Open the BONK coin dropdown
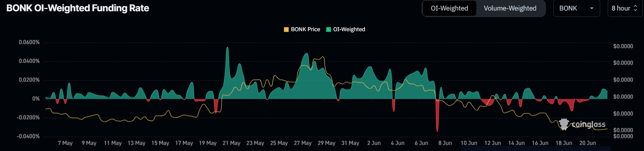The height and width of the screenshot is (151, 644). [x=577, y=8]
